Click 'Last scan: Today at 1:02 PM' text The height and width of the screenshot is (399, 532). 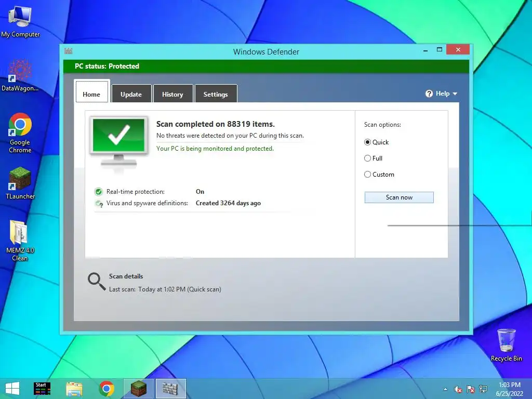click(x=165, y=289)
